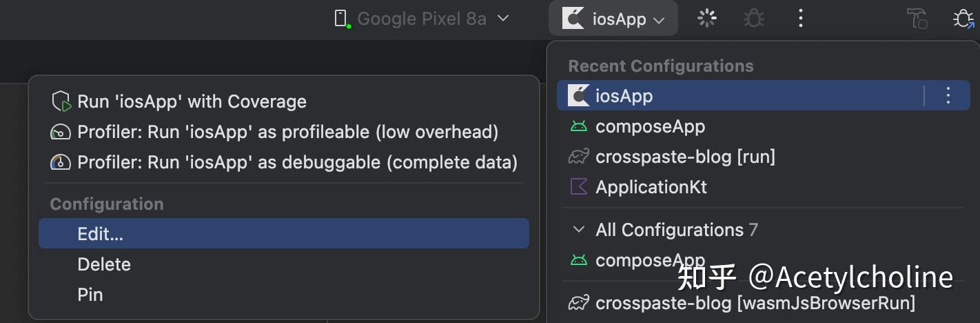
Task: Open the iosApp run configuration dropdown
Action: pyautogui.click(x=613, y=19)
